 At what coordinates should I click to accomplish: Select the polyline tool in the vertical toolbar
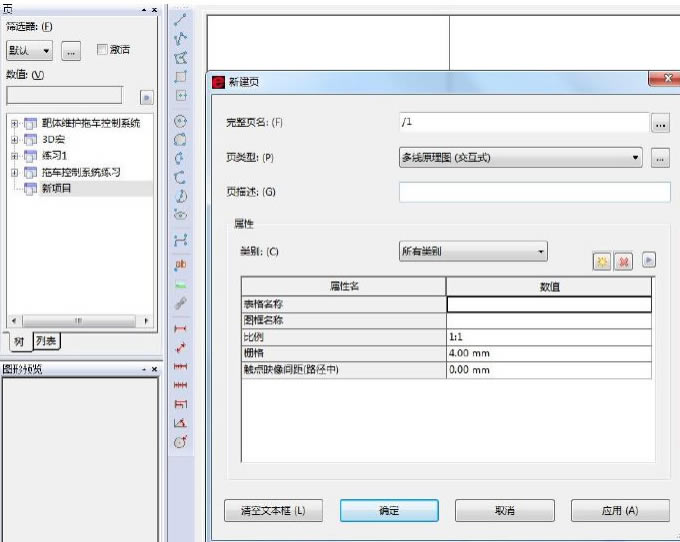tap(181, 39)
